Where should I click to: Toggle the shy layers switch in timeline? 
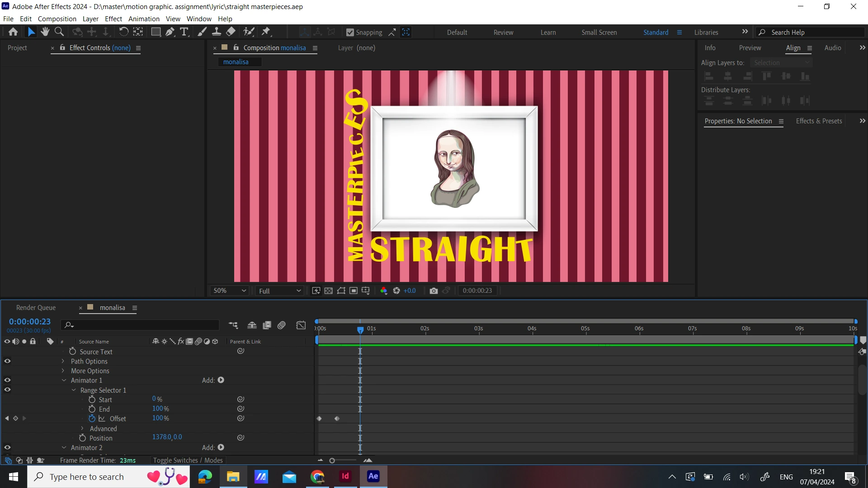tap(252, 325)
